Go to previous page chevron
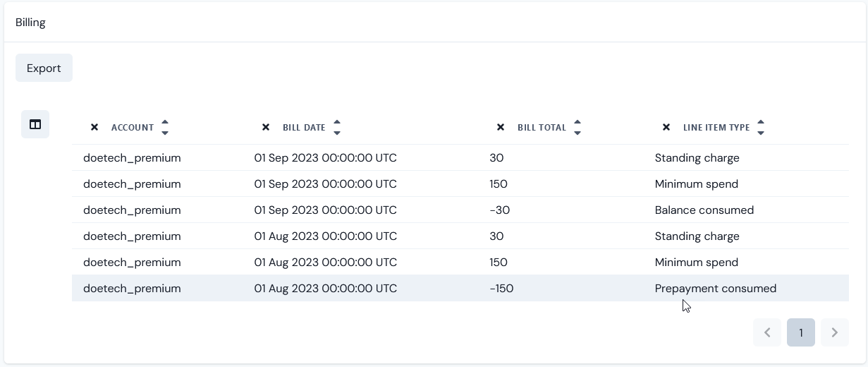Image resolution: width=868 pixels, height=367 pixels. click(767, 332)
